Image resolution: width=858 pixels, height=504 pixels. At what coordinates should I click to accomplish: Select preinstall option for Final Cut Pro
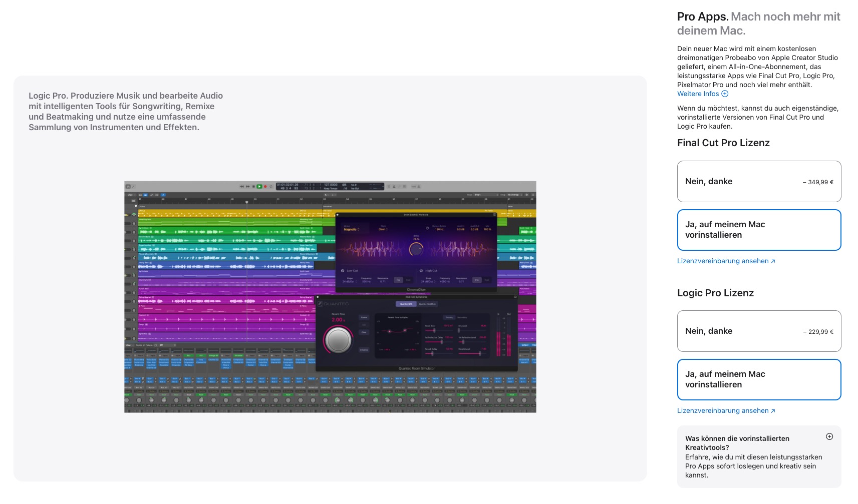click(x=759, y=230)
